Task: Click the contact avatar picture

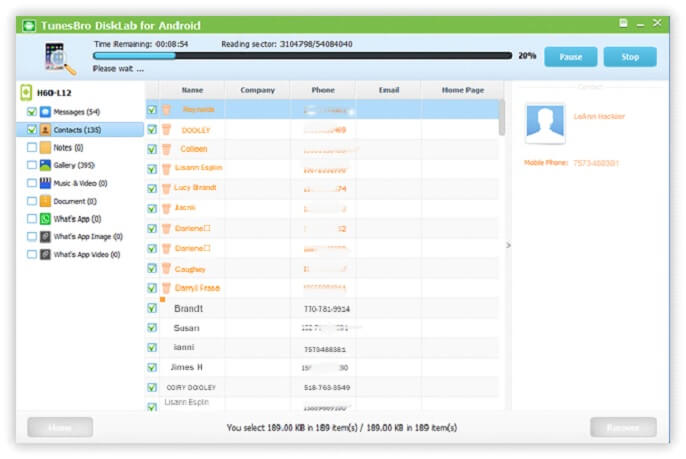Action: tap(545, 124)
